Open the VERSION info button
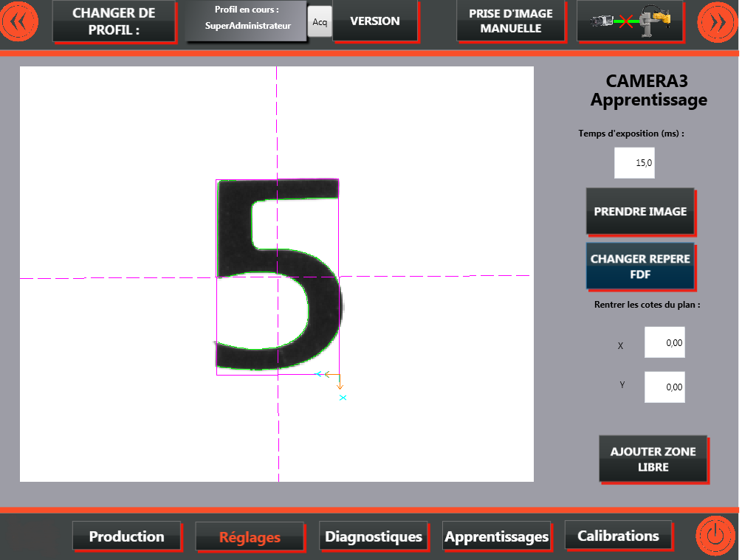 click(375, 21)
